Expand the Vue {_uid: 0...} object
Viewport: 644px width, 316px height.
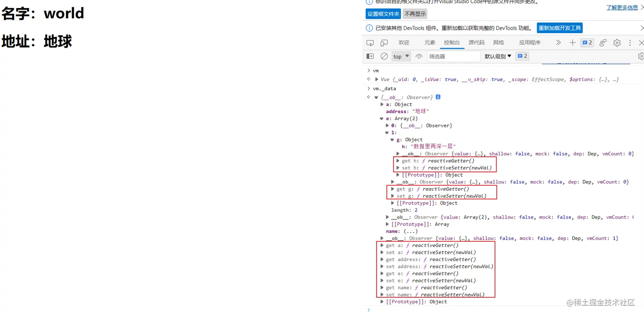tap(377, 80)
